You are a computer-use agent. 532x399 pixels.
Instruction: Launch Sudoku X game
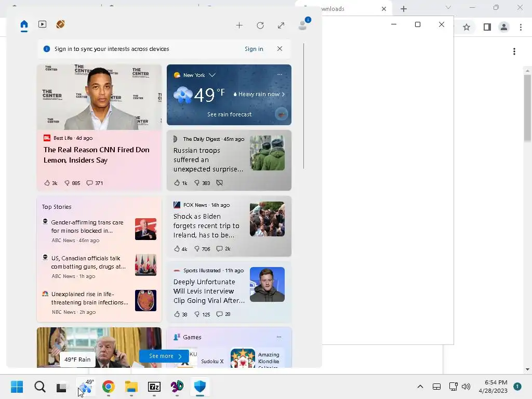(212, 362)
